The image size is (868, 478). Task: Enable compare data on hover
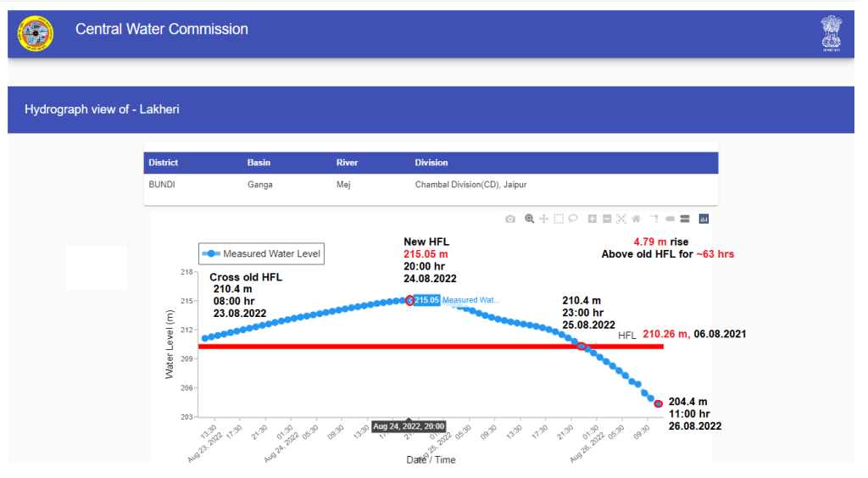point(684,219)
